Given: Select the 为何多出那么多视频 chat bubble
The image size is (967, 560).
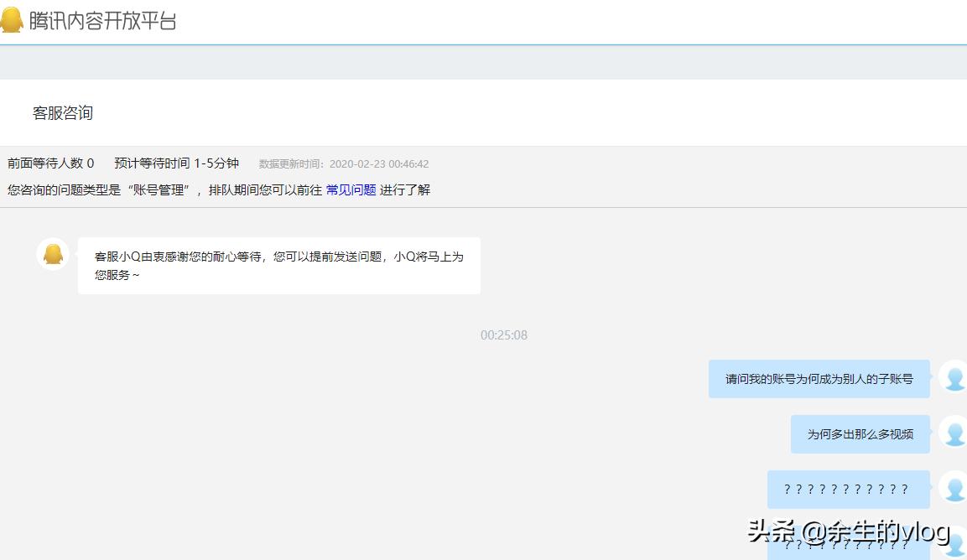Looking at the screenshot, I should (x=860, y=434).
